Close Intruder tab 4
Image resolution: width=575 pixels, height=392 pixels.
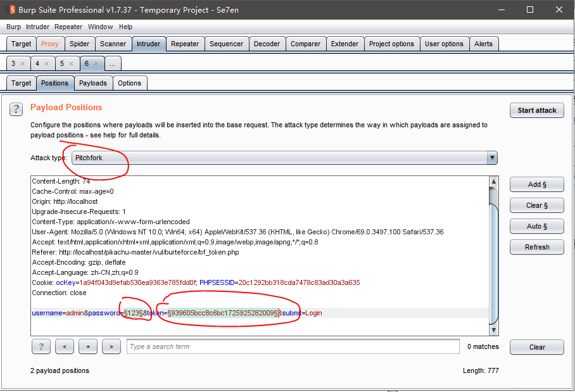[x=47, y=64]
